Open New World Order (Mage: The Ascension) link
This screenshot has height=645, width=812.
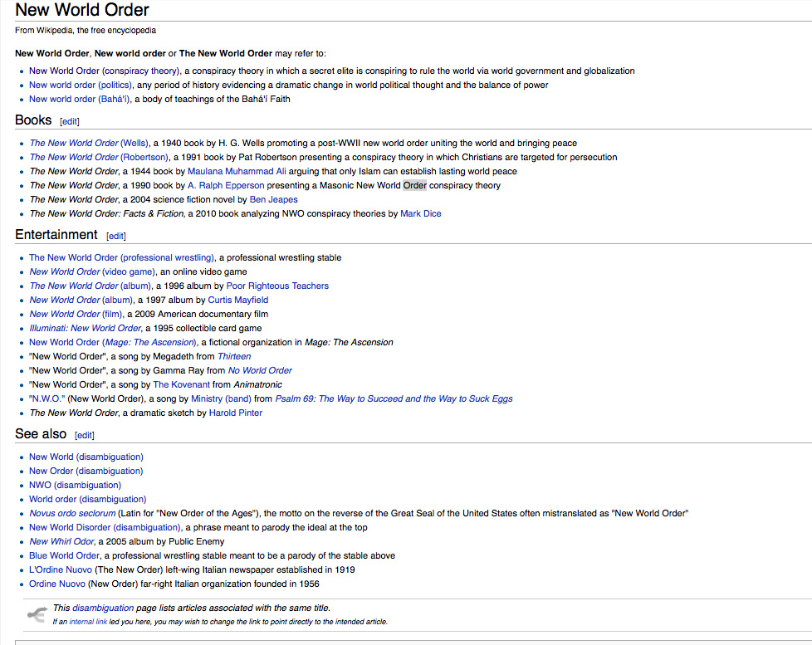112,342
